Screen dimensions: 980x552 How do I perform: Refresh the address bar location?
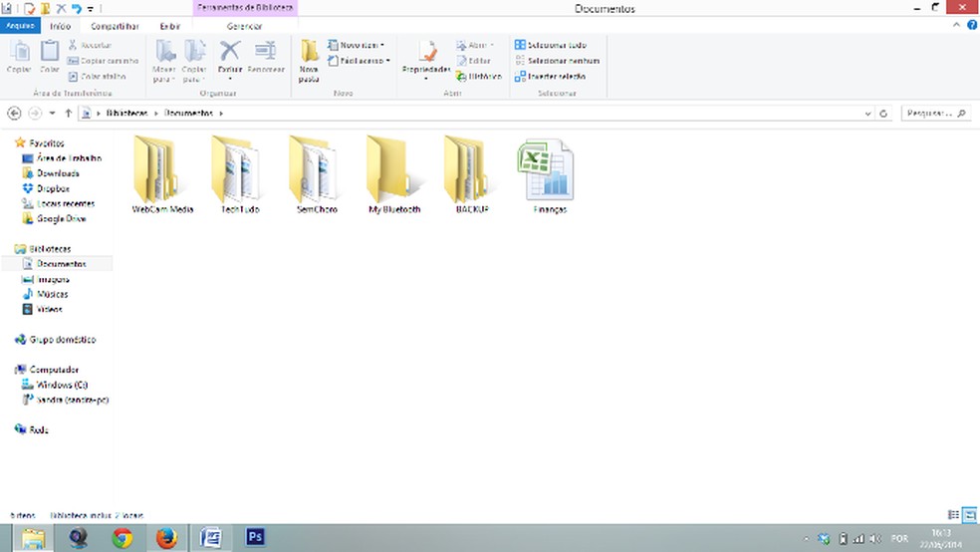coord(883,114)
